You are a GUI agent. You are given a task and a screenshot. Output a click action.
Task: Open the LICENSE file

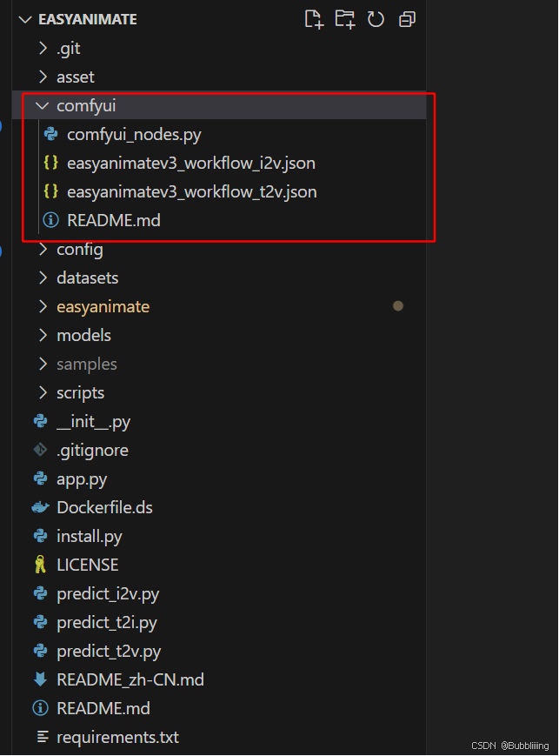click(x=88, y=565)
